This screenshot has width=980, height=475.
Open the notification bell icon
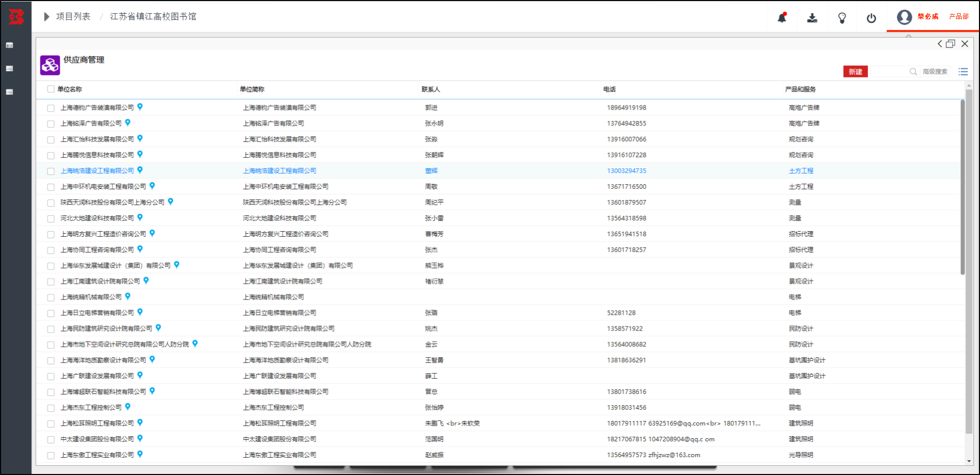pyautogui.click(x=782, y=18)
